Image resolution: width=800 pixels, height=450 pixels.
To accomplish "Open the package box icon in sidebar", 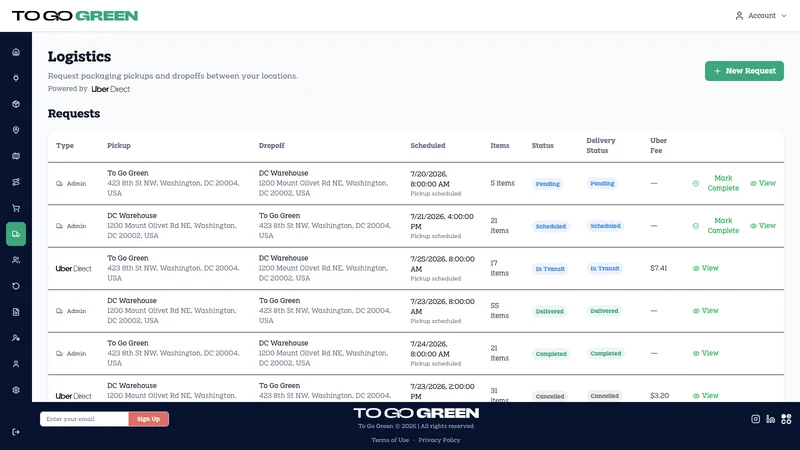I will click(16, 104).
